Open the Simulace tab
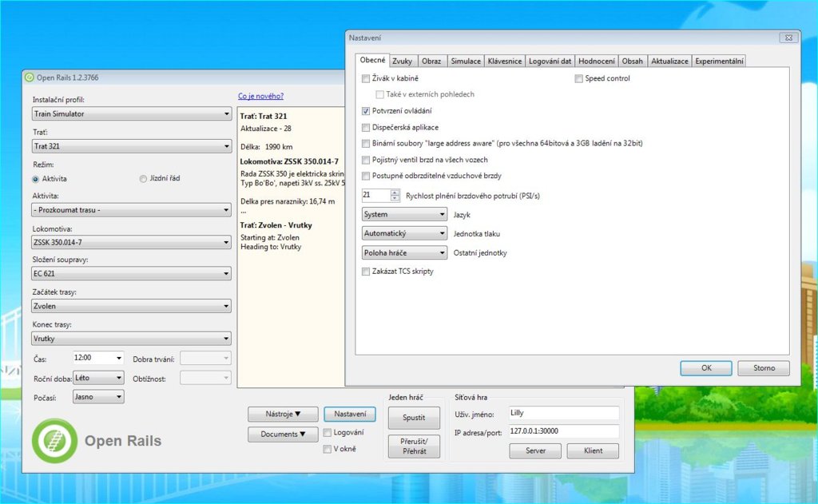 (466, 61)
